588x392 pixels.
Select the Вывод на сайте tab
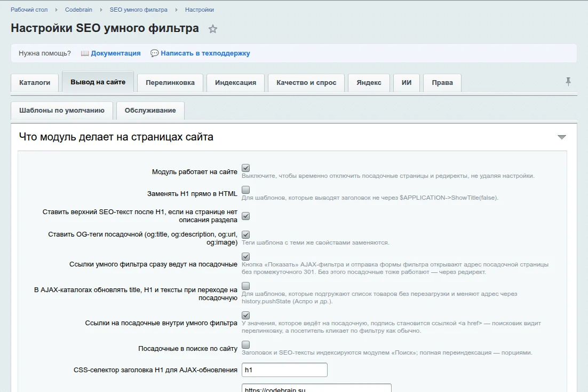(98, 82)
